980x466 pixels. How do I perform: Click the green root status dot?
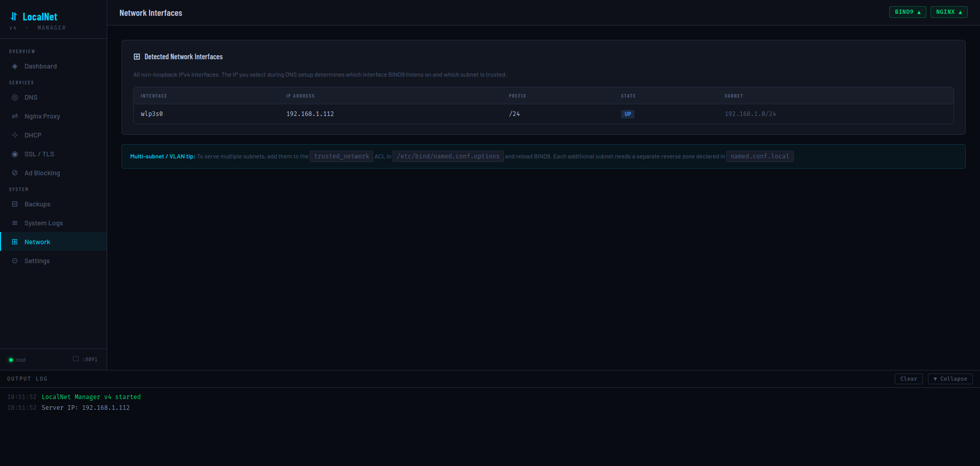[x=11, y=360]
